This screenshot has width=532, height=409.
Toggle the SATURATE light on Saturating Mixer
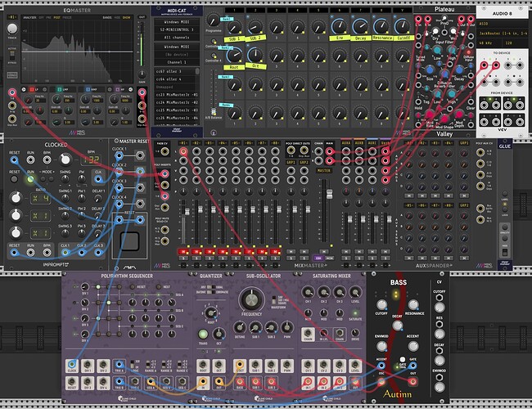(x=355, y=313)
